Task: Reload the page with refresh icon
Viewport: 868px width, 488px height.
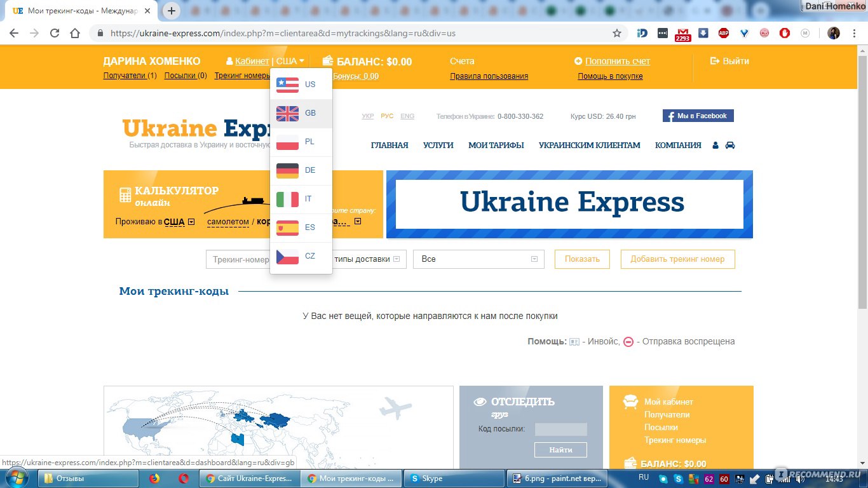Action: click(x=55, y=33)
